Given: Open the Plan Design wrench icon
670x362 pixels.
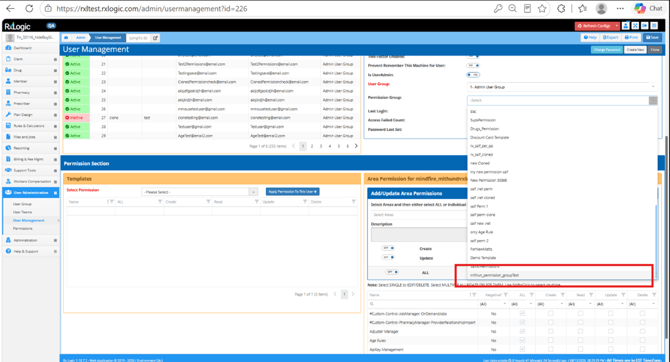Looking at the screenshot, I should 8,115.
